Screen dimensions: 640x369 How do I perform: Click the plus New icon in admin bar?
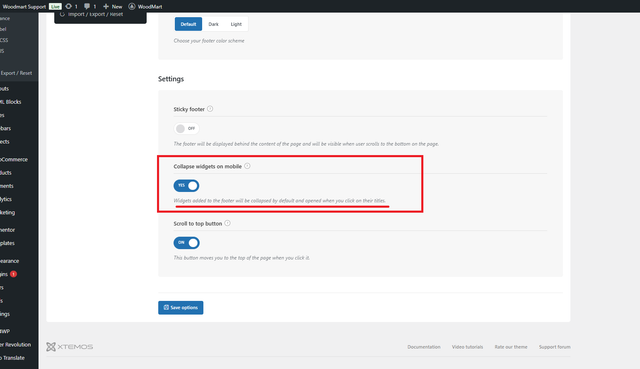click(106, 6)
